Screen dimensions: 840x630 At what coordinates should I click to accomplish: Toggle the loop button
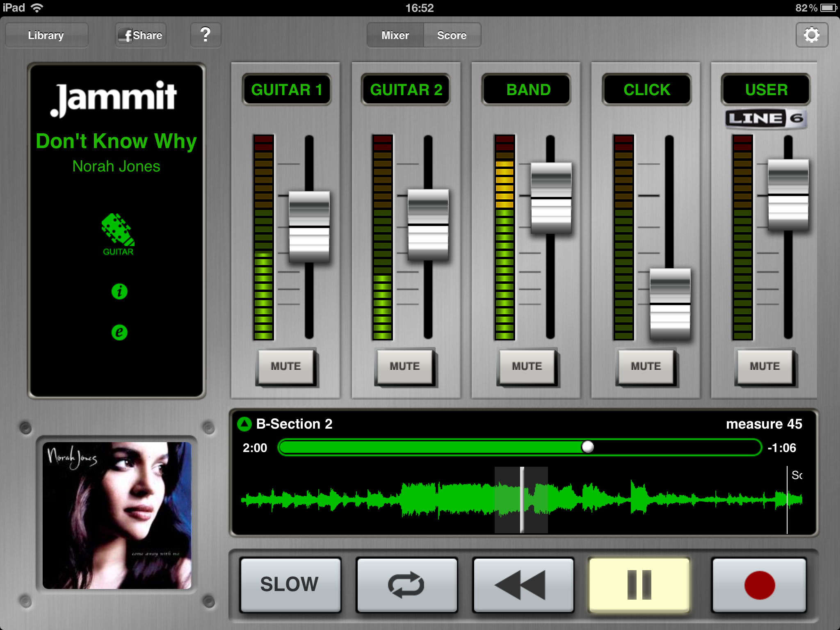coord(406,584)
